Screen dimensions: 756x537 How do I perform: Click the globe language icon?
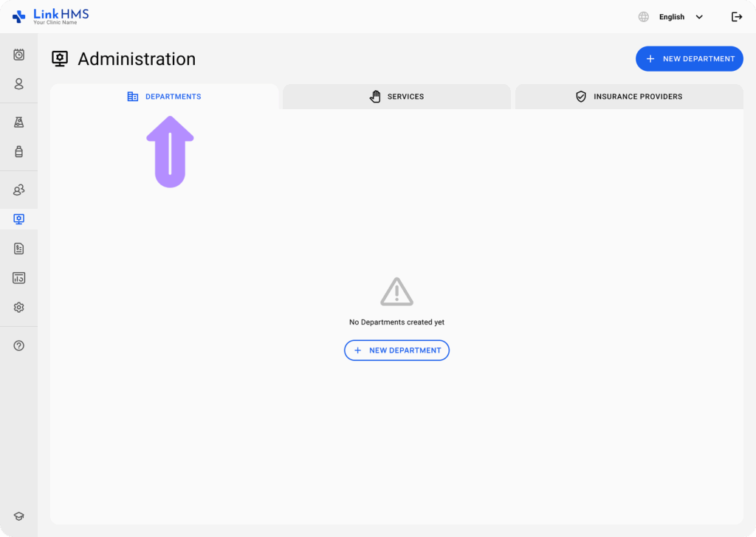(x=644, y=17)
